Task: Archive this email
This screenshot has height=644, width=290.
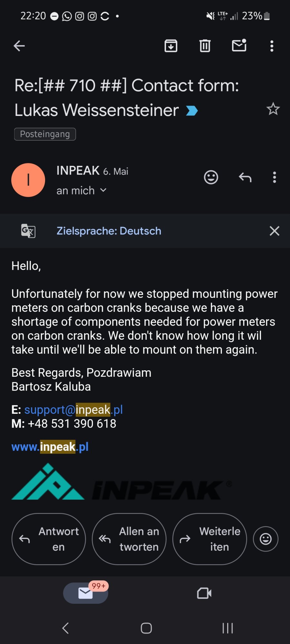Action: 171,46
